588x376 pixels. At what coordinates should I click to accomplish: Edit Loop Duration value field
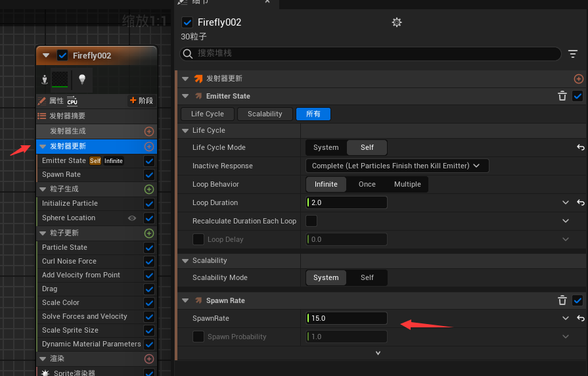346,202
